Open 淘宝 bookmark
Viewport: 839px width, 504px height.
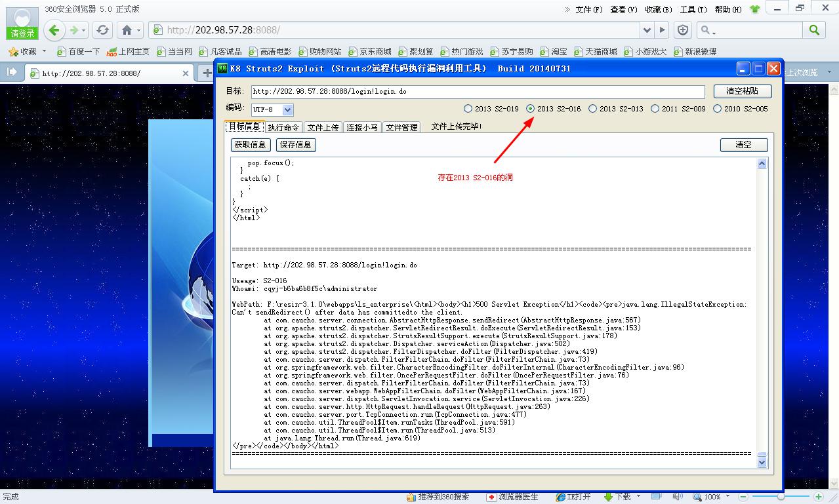tap(553, 51)
